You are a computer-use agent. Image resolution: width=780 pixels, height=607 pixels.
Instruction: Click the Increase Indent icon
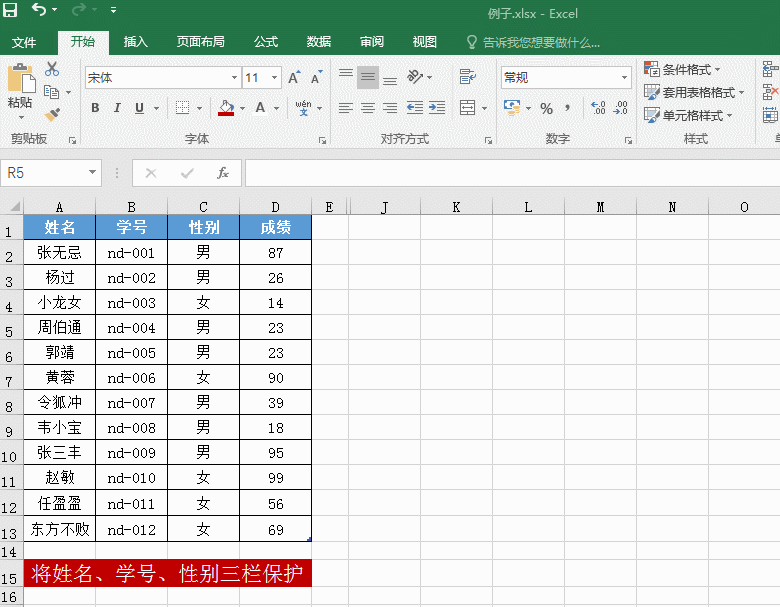[x=437, y=108]
